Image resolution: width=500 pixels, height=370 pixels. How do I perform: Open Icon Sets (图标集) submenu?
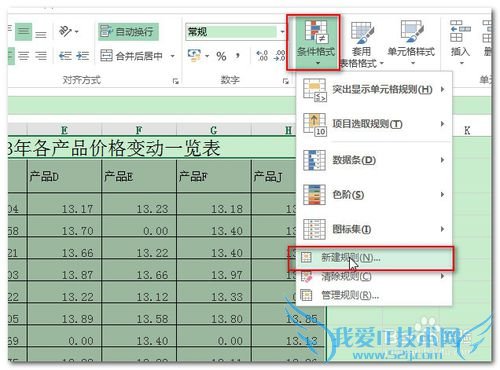[374, 229]
